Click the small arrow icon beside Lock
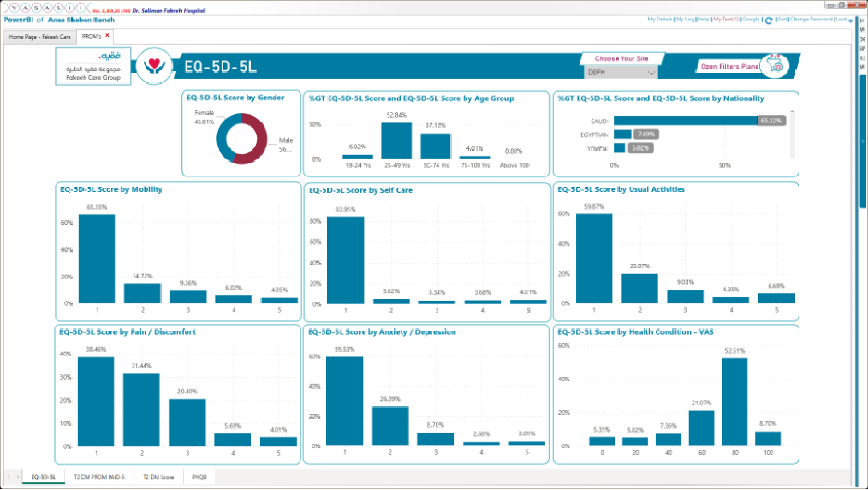This screenshot has width=868, height=490. click(851, 20)
